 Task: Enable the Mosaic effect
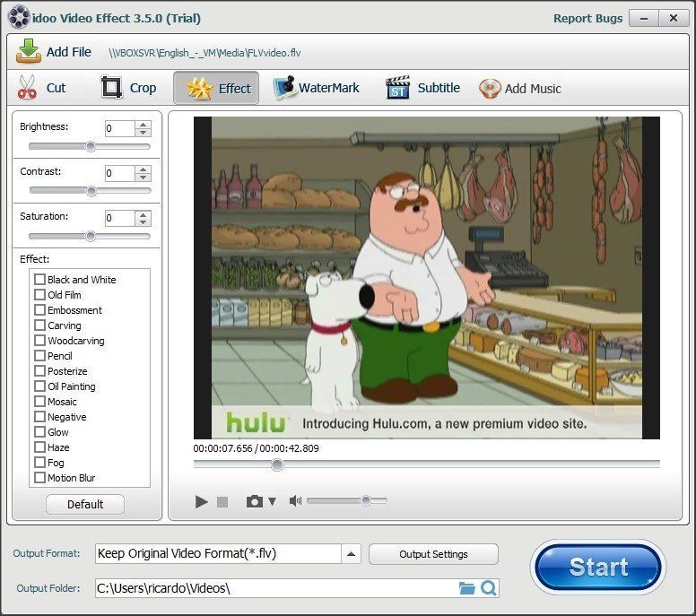point(40,402)
